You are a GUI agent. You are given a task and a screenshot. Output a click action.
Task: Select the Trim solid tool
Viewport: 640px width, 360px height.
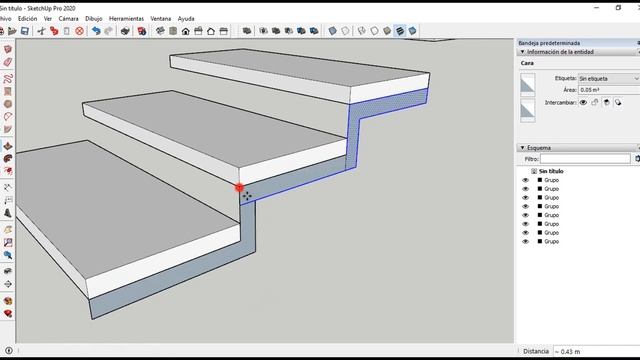pyautogui.click(x=302, y=31)
